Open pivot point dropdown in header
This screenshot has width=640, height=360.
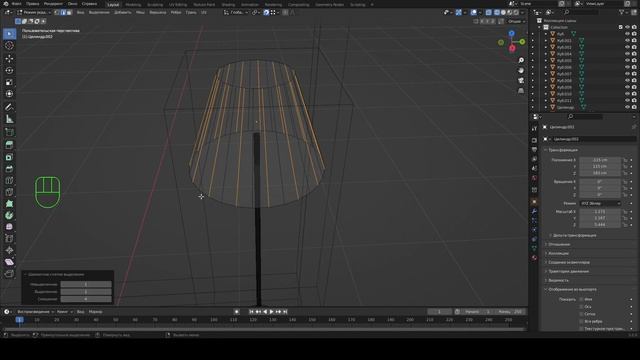256,13
